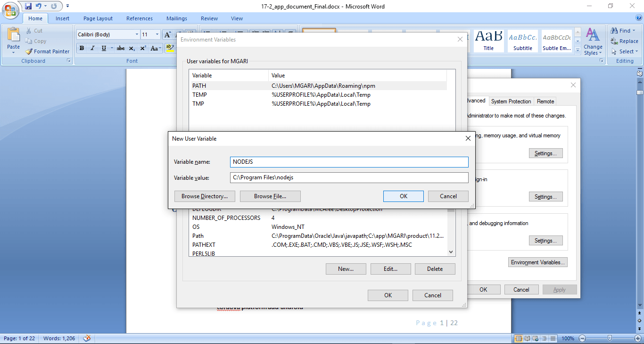Switch to Print Layout view
The image size is (644, 344).
pyautogui.click(x=519, y=338)
